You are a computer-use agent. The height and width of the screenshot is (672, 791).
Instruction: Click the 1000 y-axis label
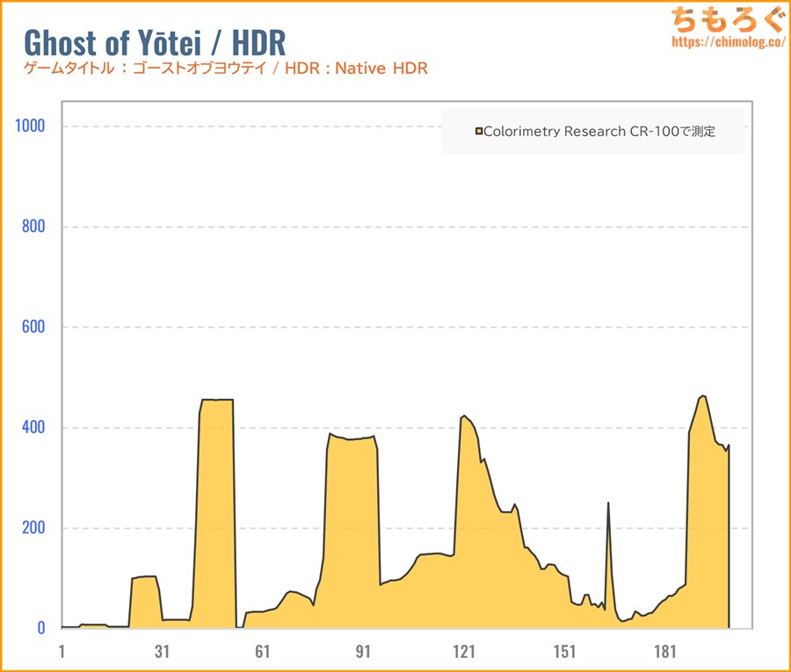click(31, 126)
